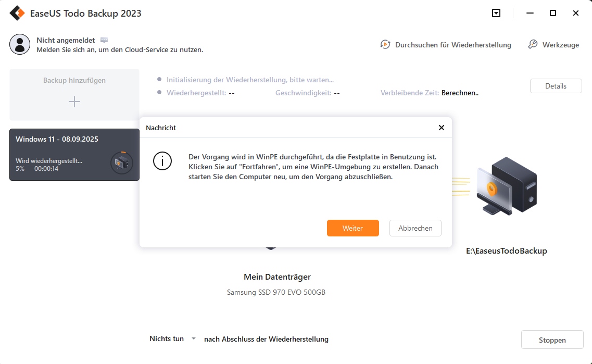The image size is (592, 364).
Task: Click the Werkzeuge menu label
Action: click(561, 45)
